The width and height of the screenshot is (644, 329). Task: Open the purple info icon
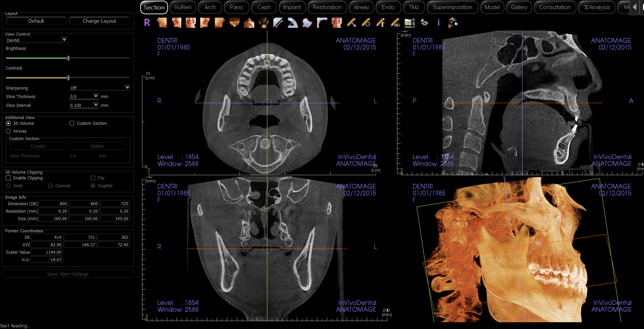coord(439,23)
